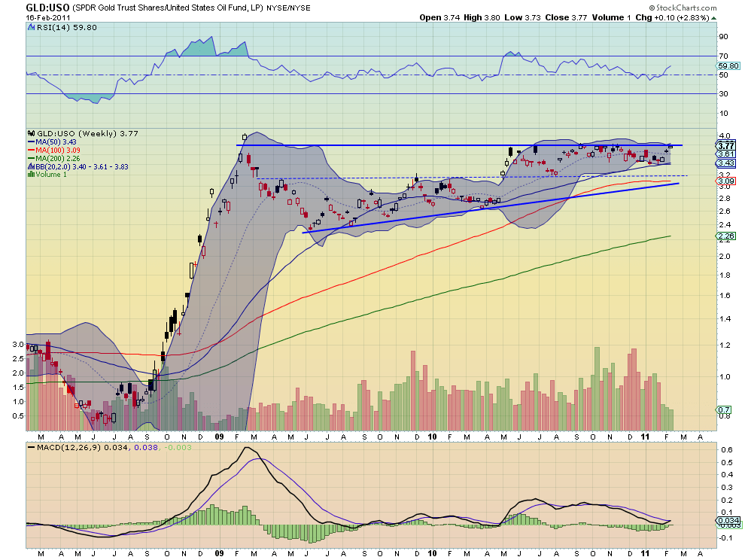Click the 3.61 Bollinger midline tag on the right axis
This screenshot has height=560, width=745.
726,154
